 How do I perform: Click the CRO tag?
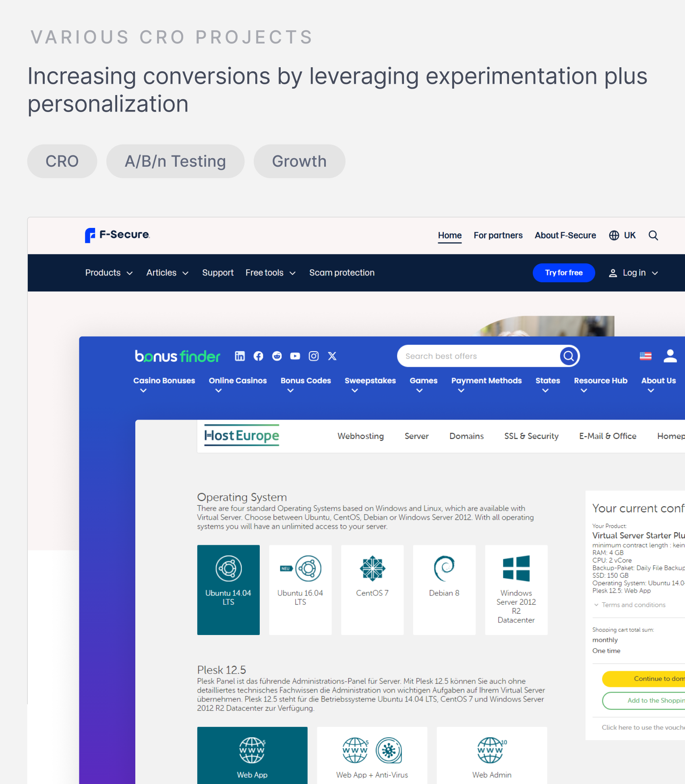coord(62,161)
